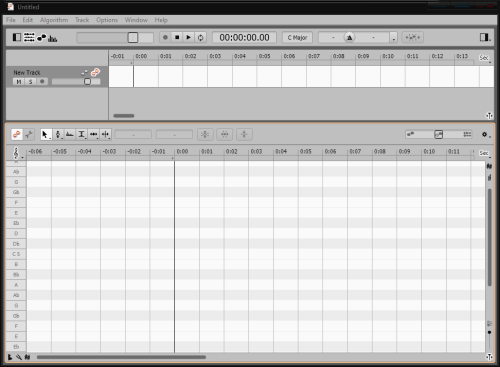Image resolution: width=500 pixels, height=367 pixels.
Task: Click the track pane horizontal scrollbar
Action: 124,116
